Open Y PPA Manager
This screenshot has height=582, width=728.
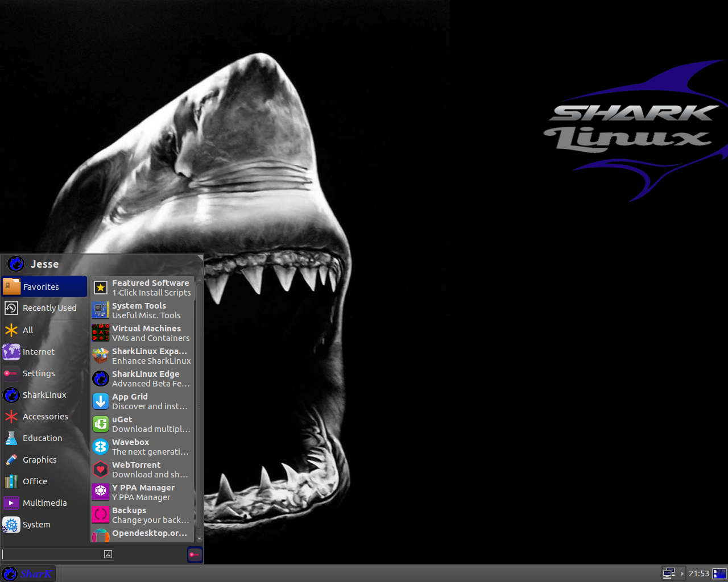pos(142,492)
